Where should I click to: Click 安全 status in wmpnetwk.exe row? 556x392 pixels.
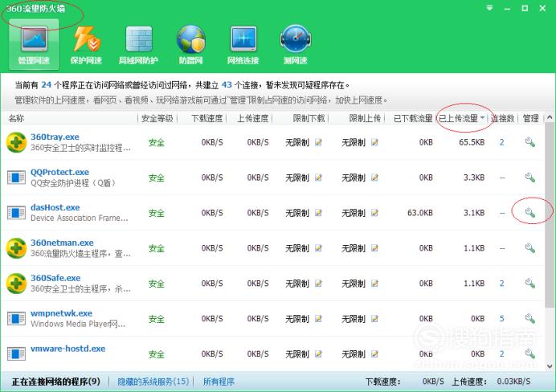(x=157, y=319)
